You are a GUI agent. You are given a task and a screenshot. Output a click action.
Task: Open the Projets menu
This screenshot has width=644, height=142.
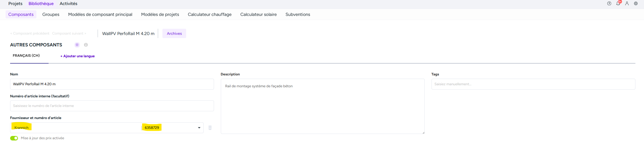click(x=15, y=4)
